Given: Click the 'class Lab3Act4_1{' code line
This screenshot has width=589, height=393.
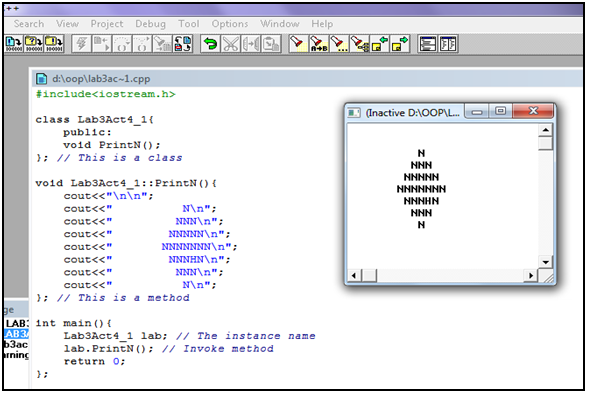Looking at the screenshot, I should click(94, 120).
